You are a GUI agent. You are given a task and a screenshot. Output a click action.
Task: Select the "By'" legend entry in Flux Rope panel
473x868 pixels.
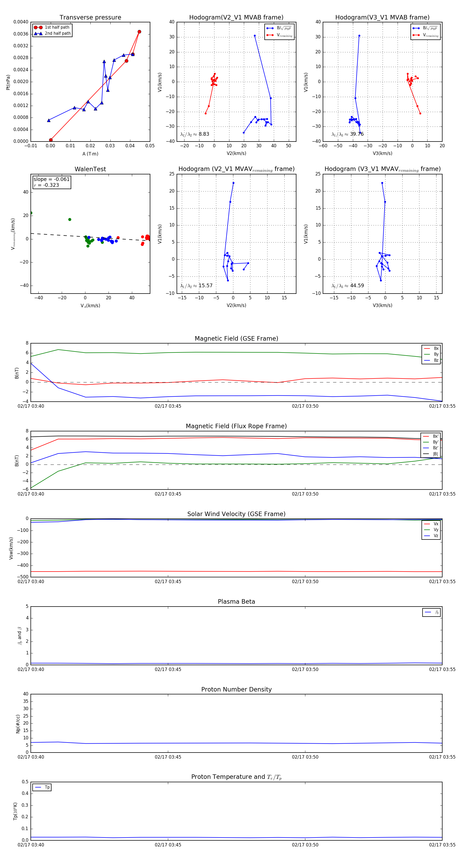[x=431, y=442]
